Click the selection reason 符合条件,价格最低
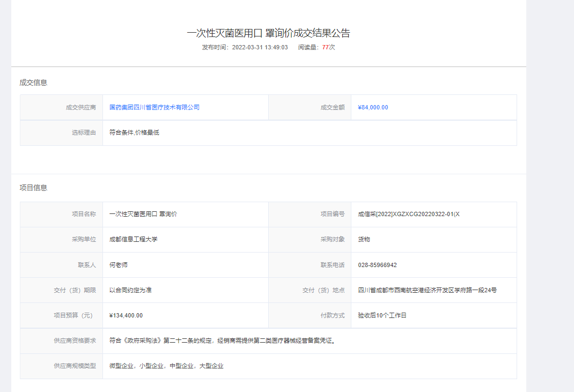The image size is (574, 392). click(134, 132)
